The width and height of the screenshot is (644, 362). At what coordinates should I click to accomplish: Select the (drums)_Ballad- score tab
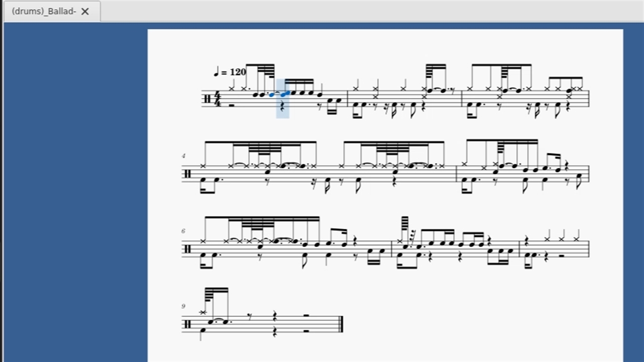pos(44,11)
